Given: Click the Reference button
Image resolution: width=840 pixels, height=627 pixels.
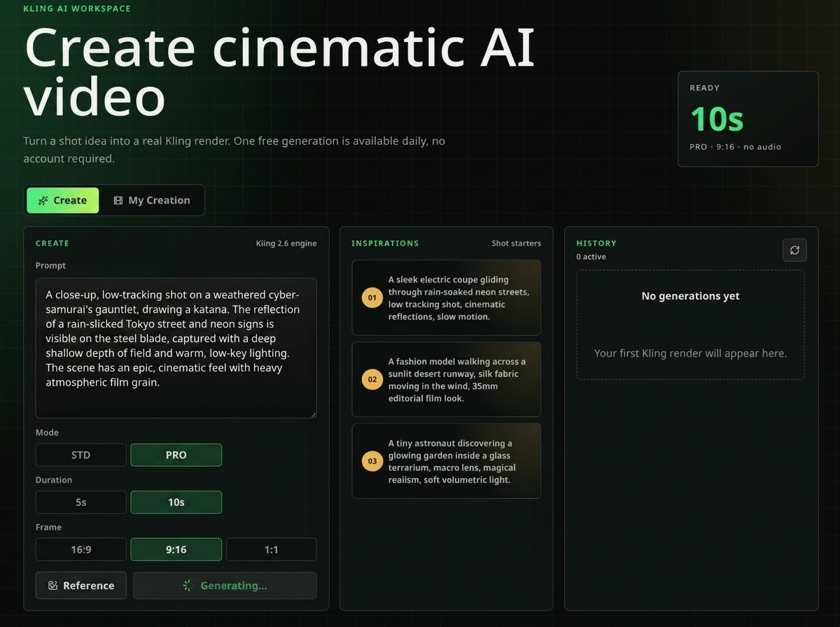Looking at the screenshot, I should coord(81,586).
